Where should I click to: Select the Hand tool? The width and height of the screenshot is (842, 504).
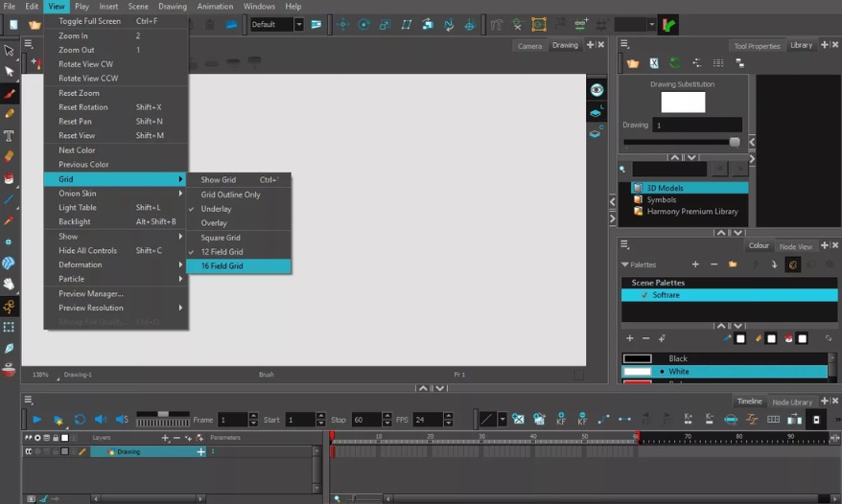pyautogui.click(x=10, y=284)
